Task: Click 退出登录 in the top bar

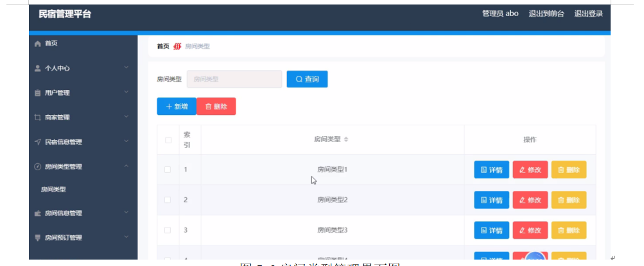Action: tap(588, 13)
